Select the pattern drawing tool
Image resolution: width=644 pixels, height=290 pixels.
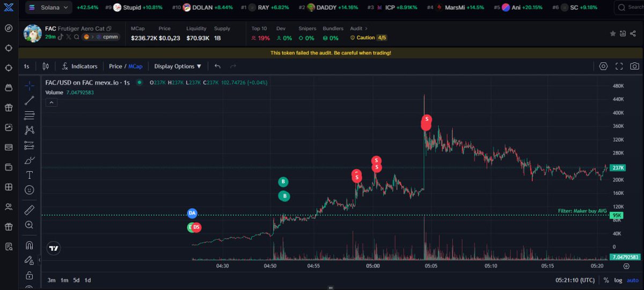pos(30,130)
